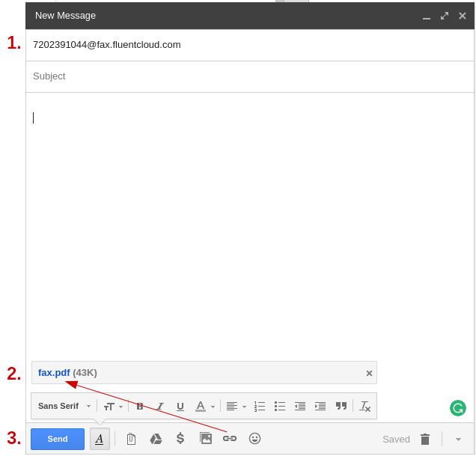This screenshot has height=471, width=476.
Task: Open the fax.pdf attachment link
Action: click(x=54, y=373)
